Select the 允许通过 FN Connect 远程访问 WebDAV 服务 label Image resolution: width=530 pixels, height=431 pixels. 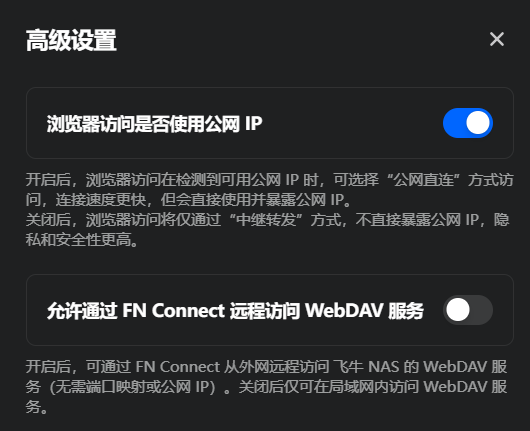click(x=235, y=311)
